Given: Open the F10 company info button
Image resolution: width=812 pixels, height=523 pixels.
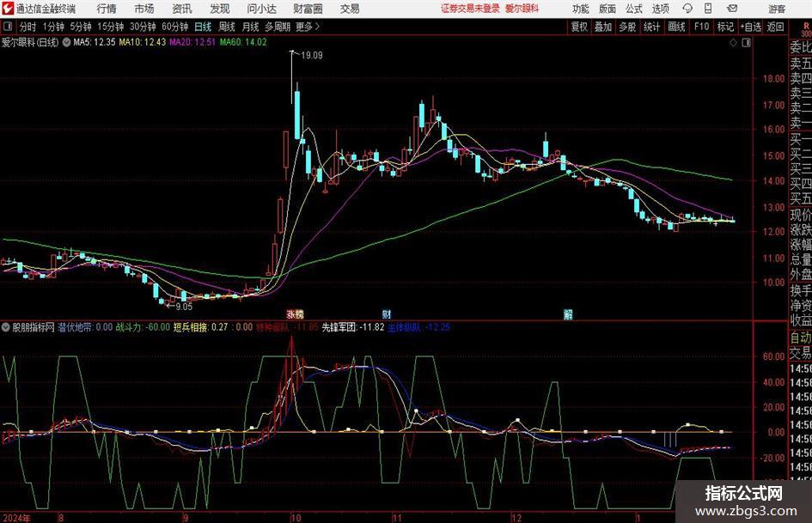Looking at the screenshot, I should click(x=701, y=27).
